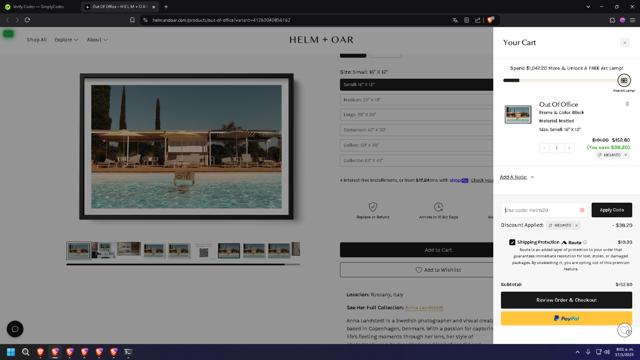Remove the applied discount tag beside Discount Applied

point(577,225)
